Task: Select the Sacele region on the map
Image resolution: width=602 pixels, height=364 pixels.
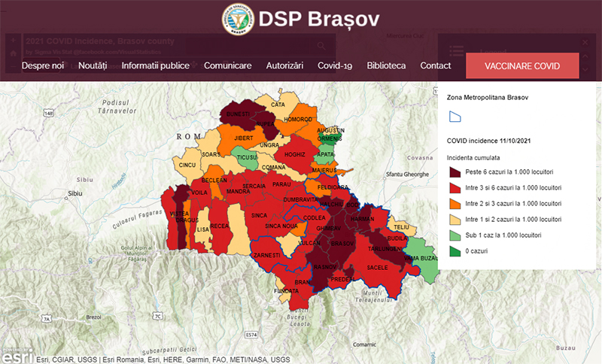Action: click(376, 268)
